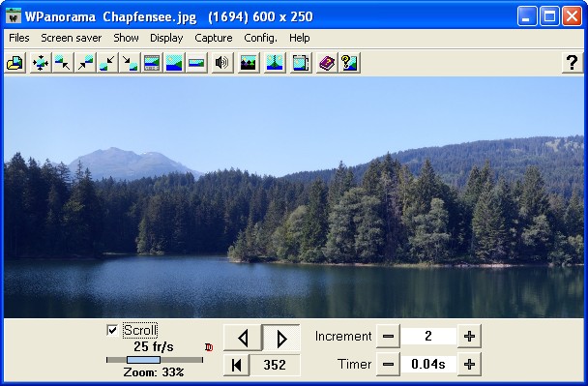The height and width of the screenshot is (386, 588).
Task: Click the zipper landscape picture icon
Action: tap(275, 63)
